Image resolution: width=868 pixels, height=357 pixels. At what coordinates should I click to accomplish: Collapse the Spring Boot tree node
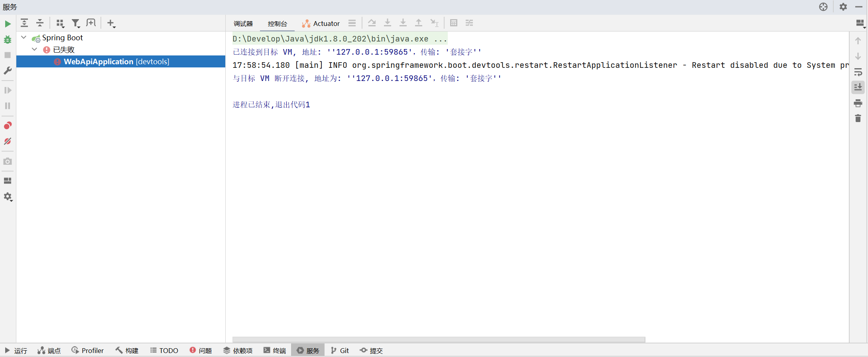[x=24, y=37]
